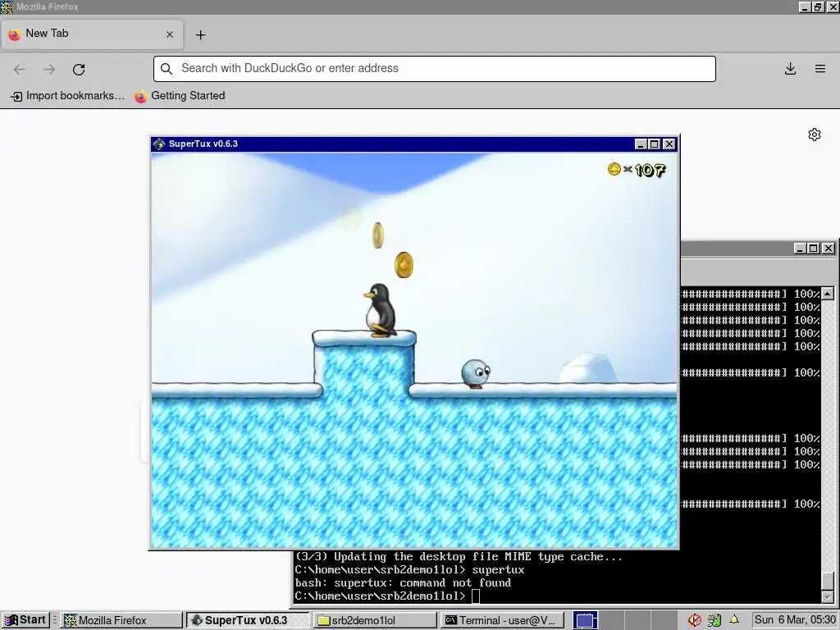Click the front-facing gold coin above Tux

(x=404, y=265)
